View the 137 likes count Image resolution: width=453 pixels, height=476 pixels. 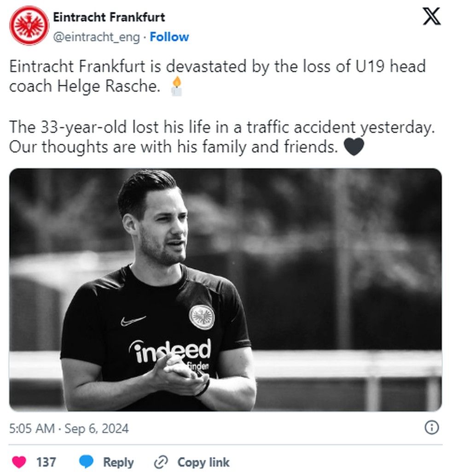coord(46,461)
